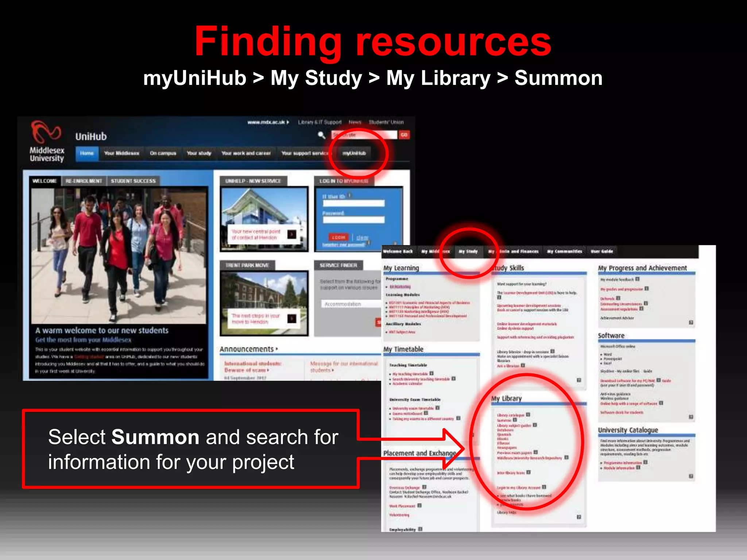The height and width of the screenshot is (560, 747).
Task: Open Previous exam papers link
Action: [515, 453]
